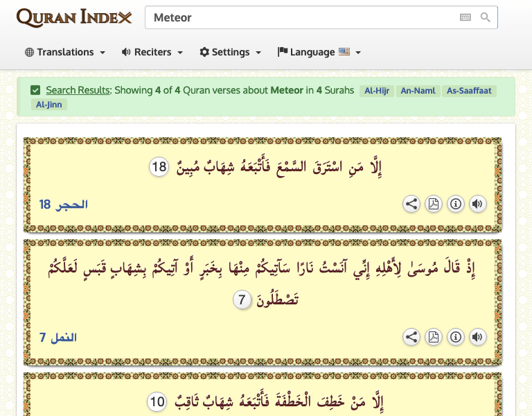The image size is (532, 416).
Task: Click verse number 10 circle badge
Action: click(157, 401)
